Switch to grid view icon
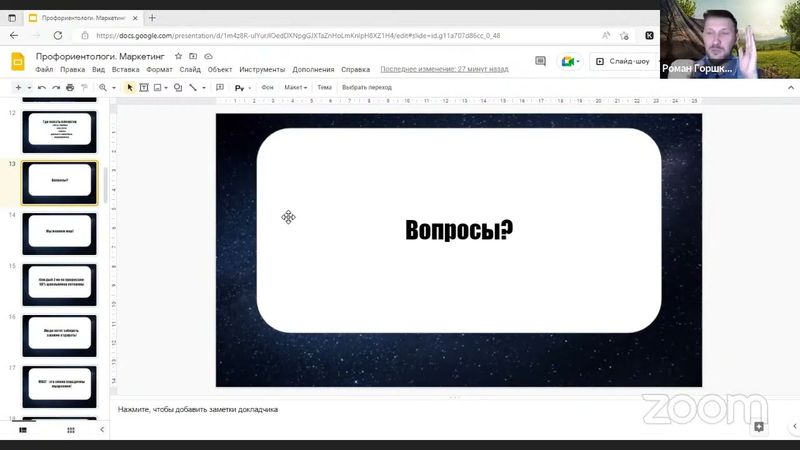800x450 pixels. [x=71, y=430]
